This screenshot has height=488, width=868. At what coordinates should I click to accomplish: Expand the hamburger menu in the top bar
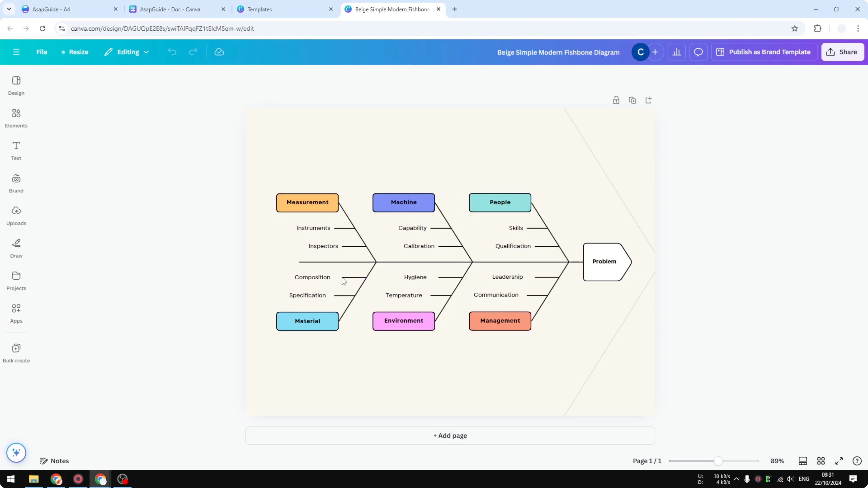click(16, 52)
